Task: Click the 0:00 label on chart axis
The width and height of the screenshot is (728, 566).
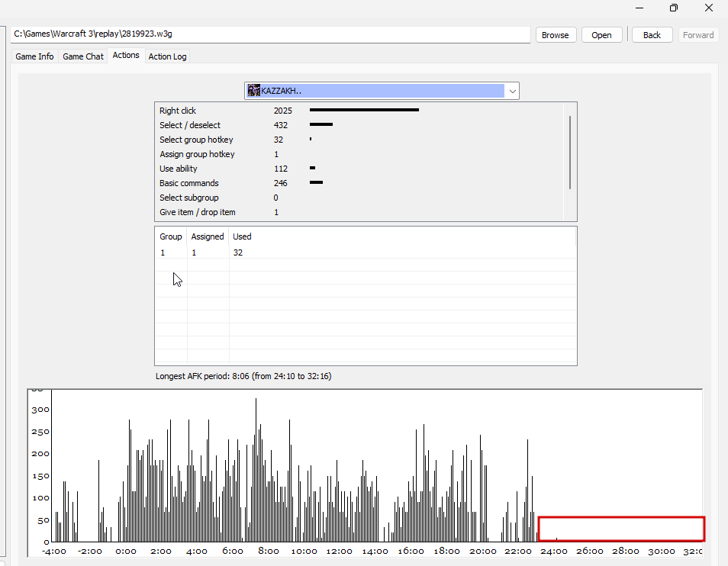Action: [x=126, y=552]
